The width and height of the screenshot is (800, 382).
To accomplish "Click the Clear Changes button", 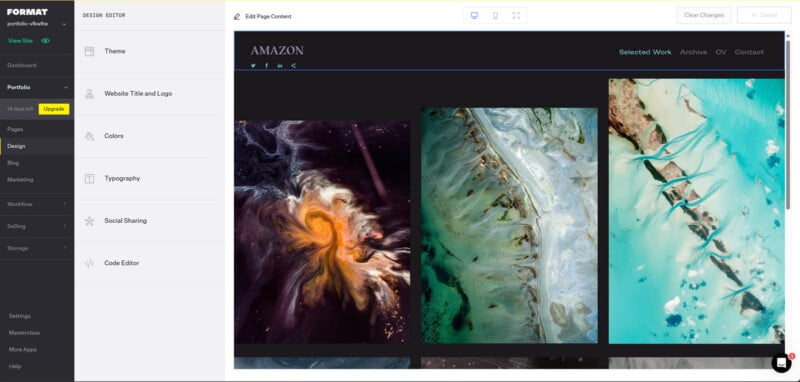I will (x=704, y=15).
